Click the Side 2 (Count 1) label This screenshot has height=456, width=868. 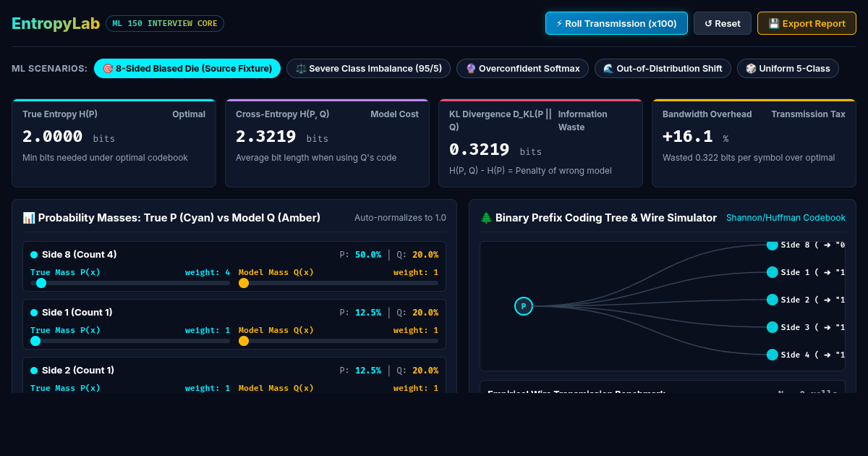click(x=78, y=370)
